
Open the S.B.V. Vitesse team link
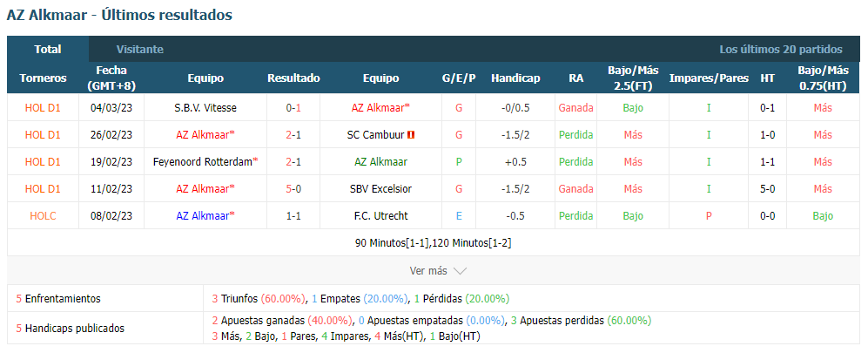(205, 108)
